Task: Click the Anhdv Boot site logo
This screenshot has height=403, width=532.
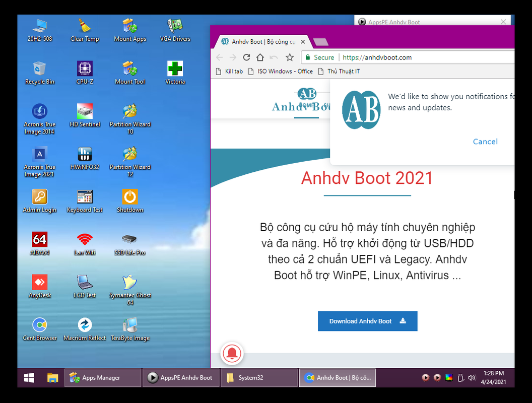Action: tap(302, 100)
